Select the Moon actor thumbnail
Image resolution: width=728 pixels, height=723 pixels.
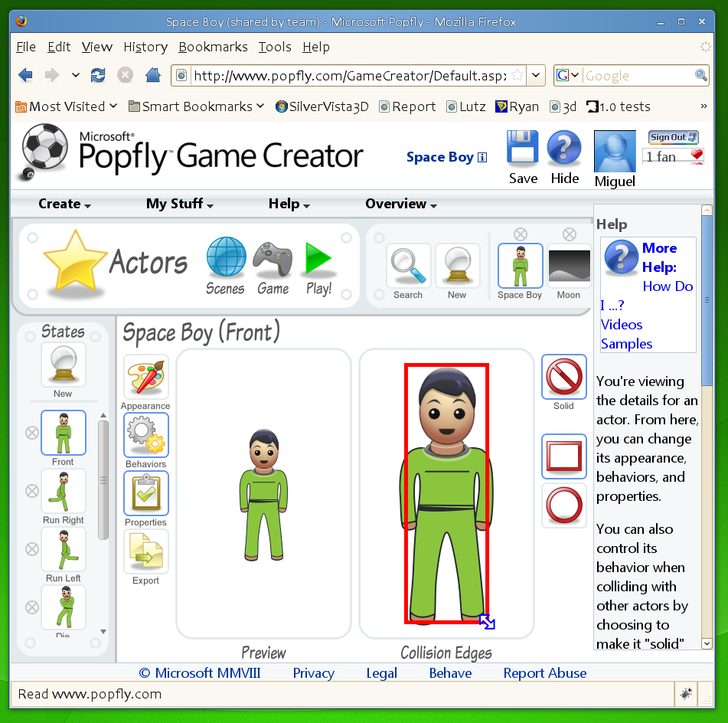pyautogui.click(x=570, y=266)
